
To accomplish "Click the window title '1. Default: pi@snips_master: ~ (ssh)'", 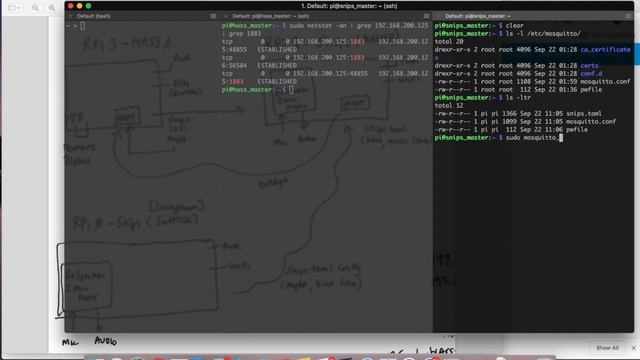I will [349, 6].
